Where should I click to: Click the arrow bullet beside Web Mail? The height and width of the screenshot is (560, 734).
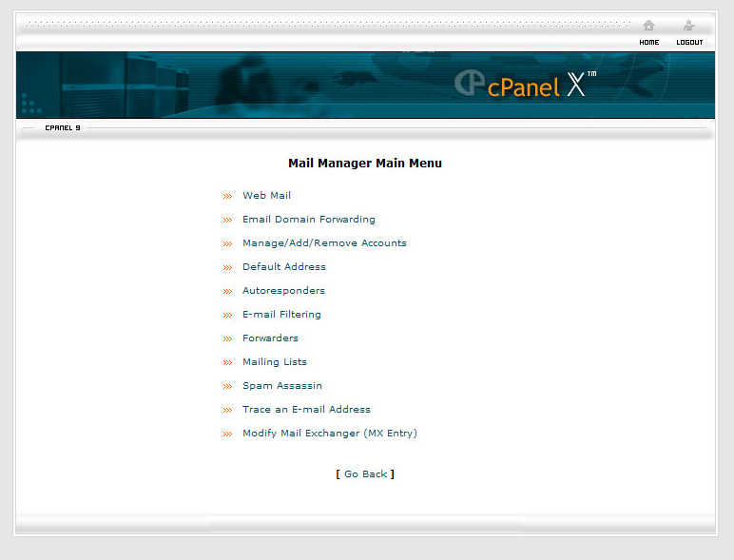pos(227,197)
